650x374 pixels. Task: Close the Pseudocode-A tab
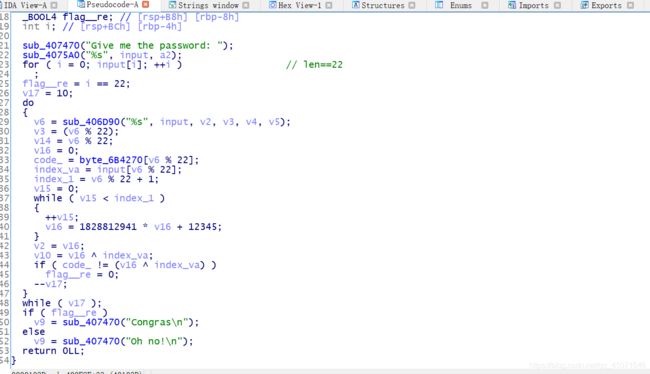(x=146, y=5)
